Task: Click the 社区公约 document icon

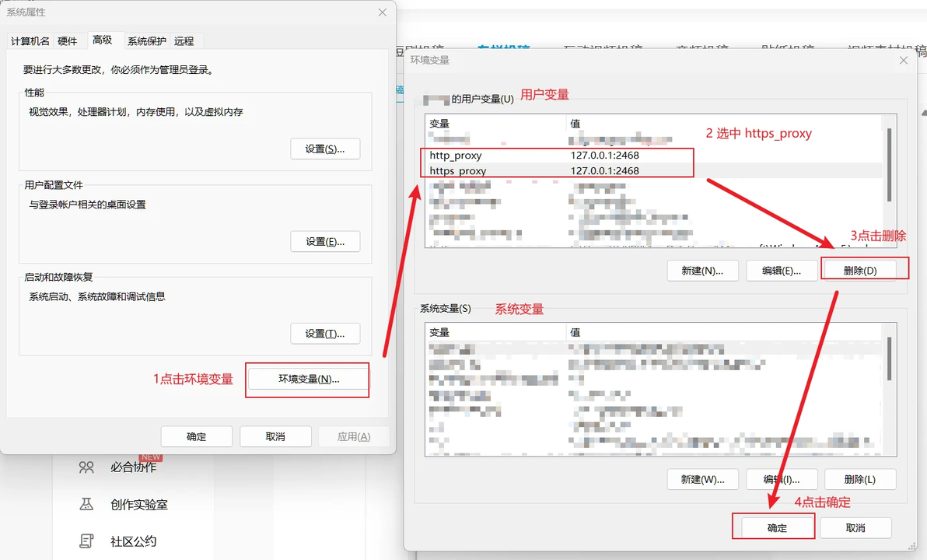Action: 86,541
